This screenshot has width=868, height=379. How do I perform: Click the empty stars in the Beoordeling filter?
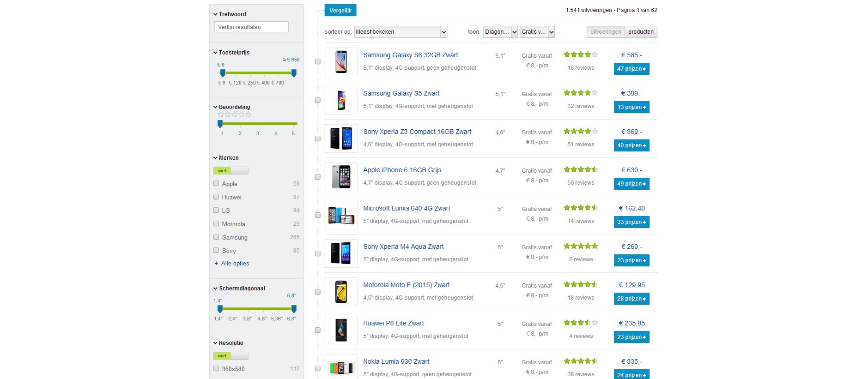click(x=235, y=114)
